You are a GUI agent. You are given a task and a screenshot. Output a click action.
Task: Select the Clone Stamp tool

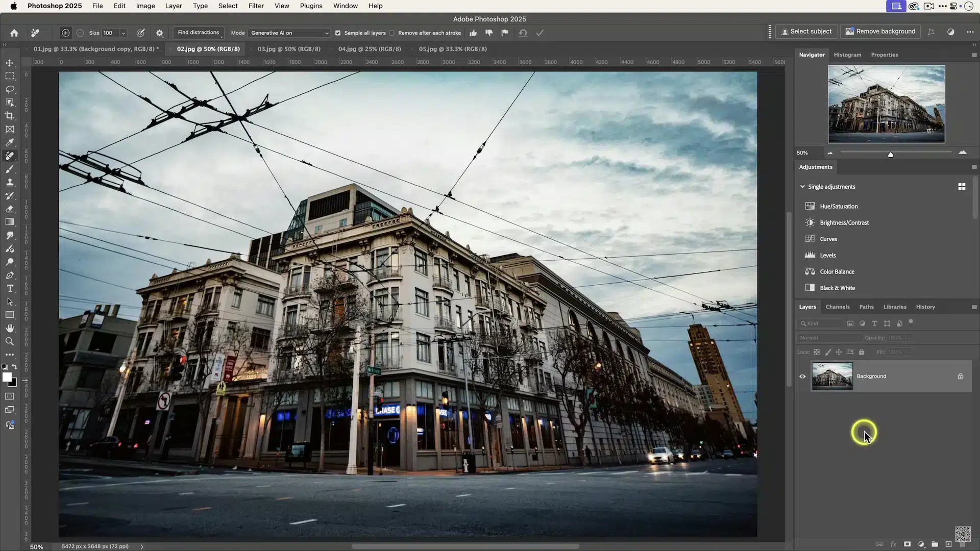10,183
